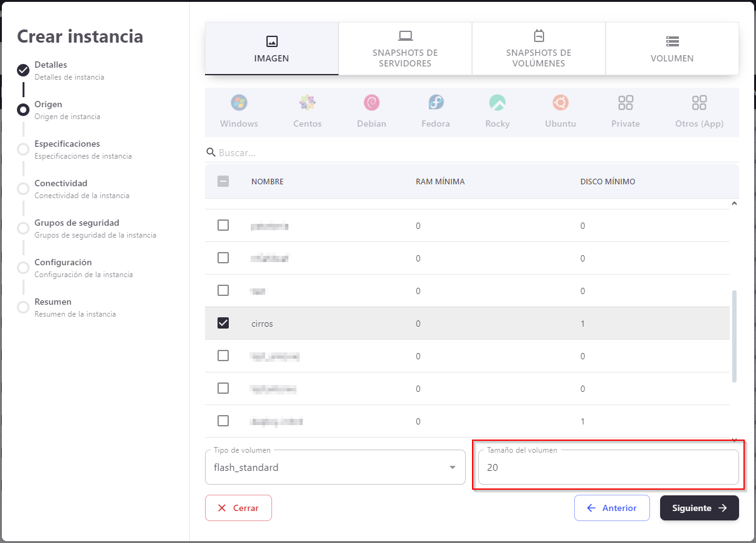Select the Rocky Linux icon
Screen dimensions: 756x543
(x=497, y=103)
